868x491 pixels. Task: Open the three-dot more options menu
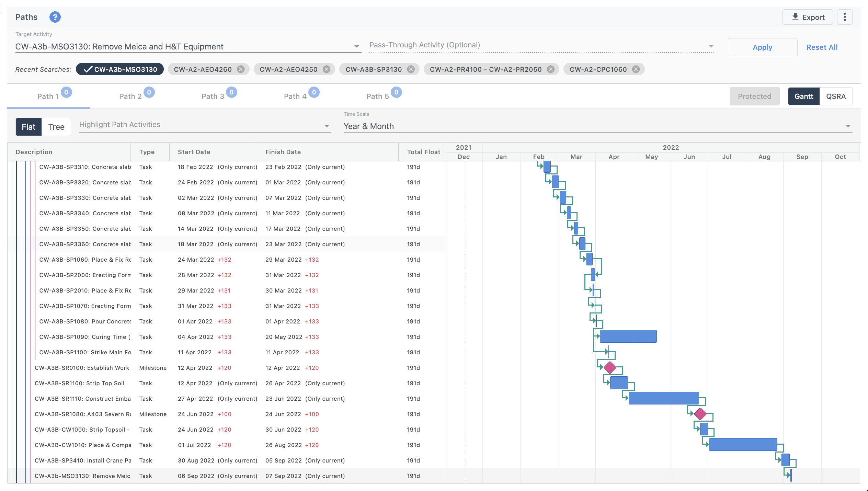click(x=845, y=17)
